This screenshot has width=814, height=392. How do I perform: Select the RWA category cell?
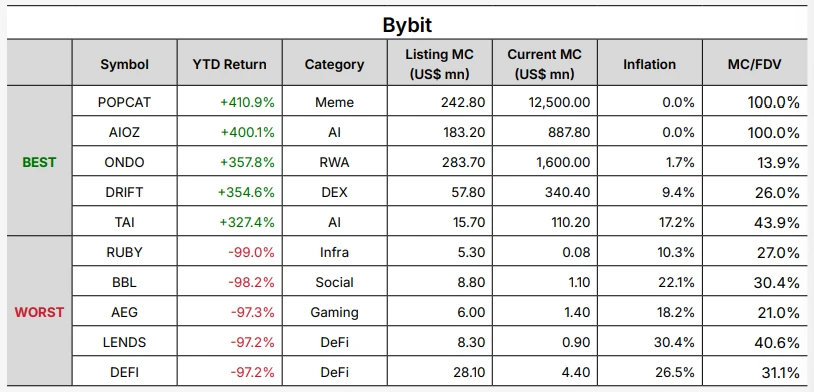[x=334, y=161]
